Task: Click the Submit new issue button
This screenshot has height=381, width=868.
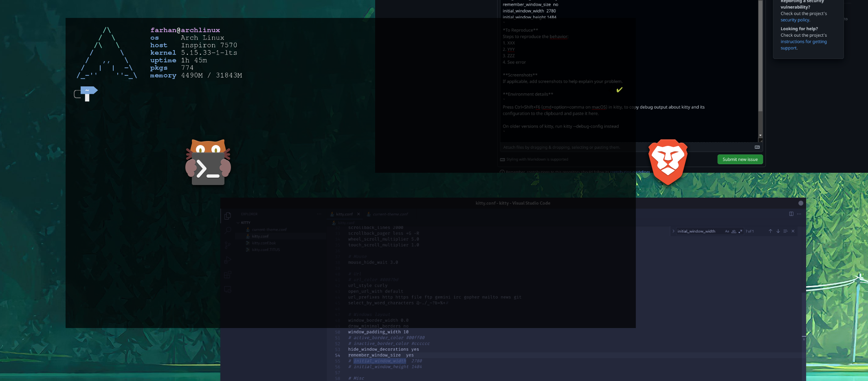Action: point(740,159)
